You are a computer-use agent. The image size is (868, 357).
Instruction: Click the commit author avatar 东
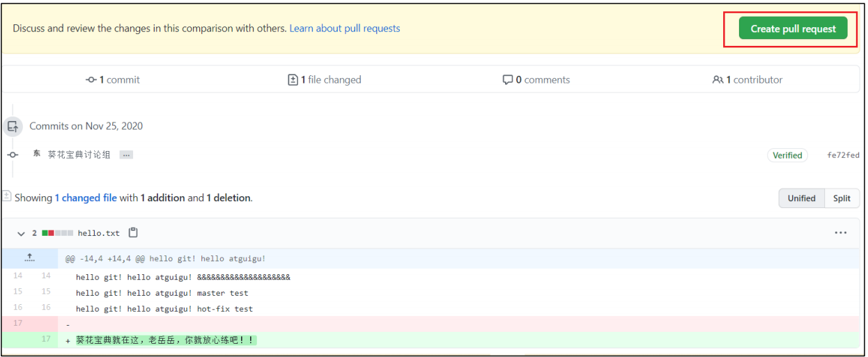click(x=36, y=154)
